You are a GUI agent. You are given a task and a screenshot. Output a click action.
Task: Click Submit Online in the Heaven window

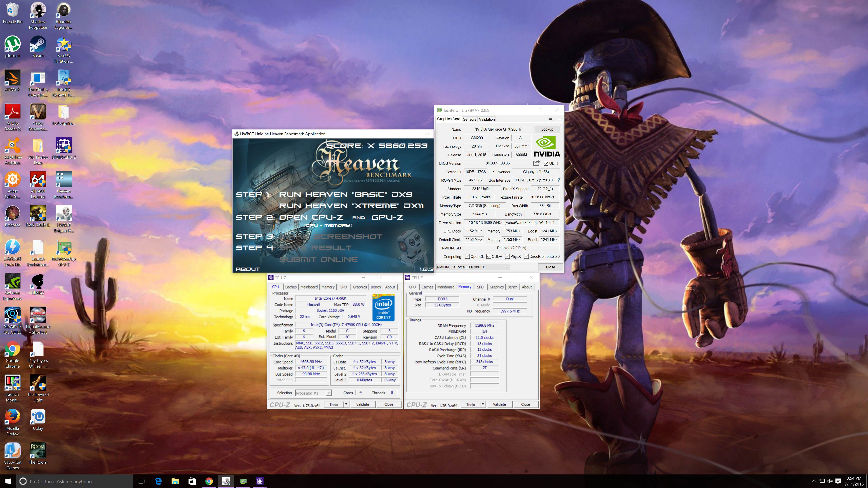click(318, 259)
